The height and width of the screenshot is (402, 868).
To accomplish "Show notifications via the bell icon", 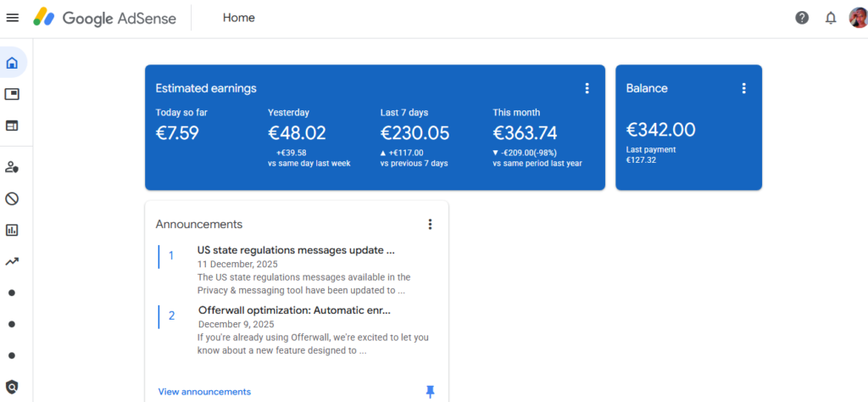I will [x=831, y=18].
